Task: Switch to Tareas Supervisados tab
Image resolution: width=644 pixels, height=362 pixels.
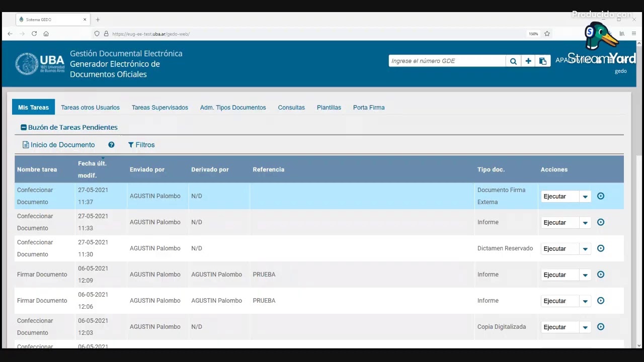Action: (160, 108)
